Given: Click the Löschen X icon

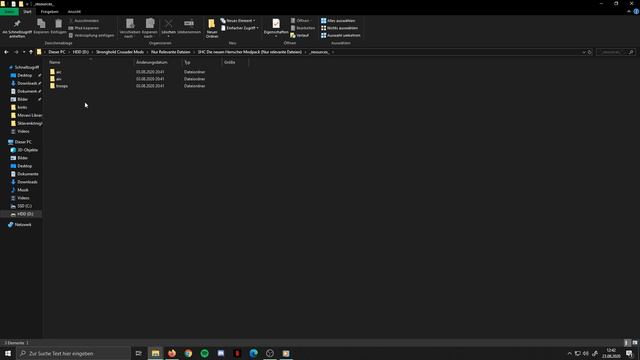Looking at the screenshot, I should pos(169,24).
